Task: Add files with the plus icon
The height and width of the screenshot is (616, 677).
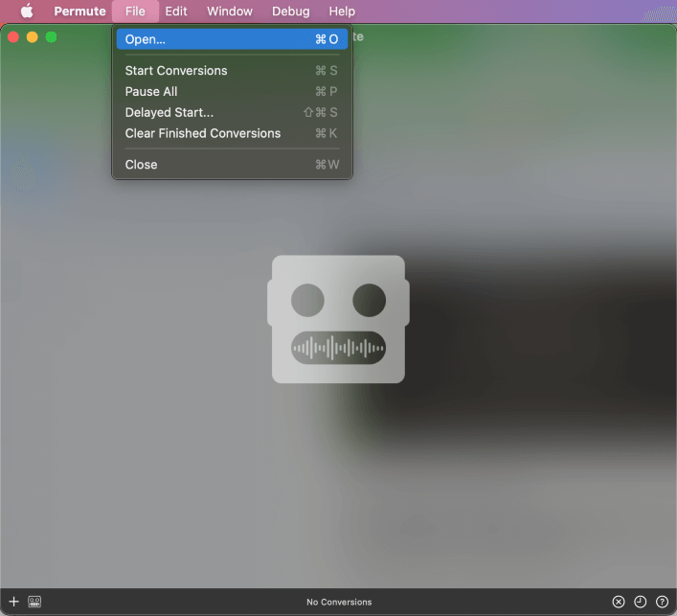Action: 13,602
